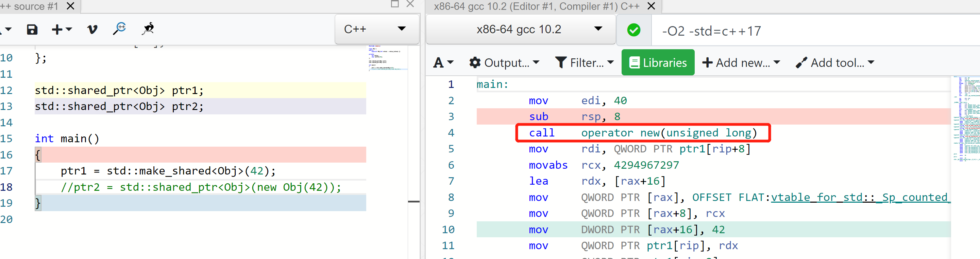Image resolution: width=980 pixels, height=259 pixels.
Task: Click assembly line 'lea rdx, [rax+16]'
Action: 597,181
